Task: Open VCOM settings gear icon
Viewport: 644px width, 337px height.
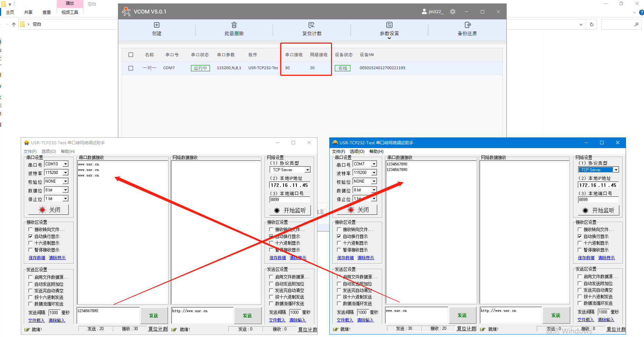Action: pos(453,12)
